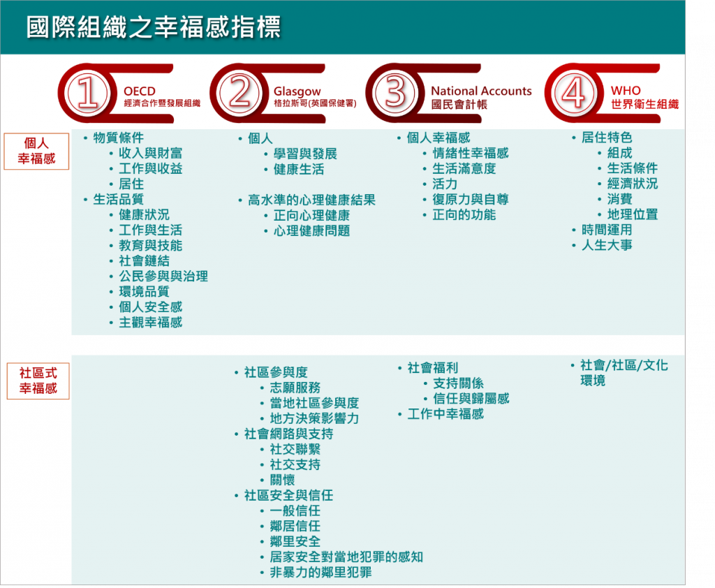Click the 公民參與與治理 sub-bullet

(x=163, y=276)
